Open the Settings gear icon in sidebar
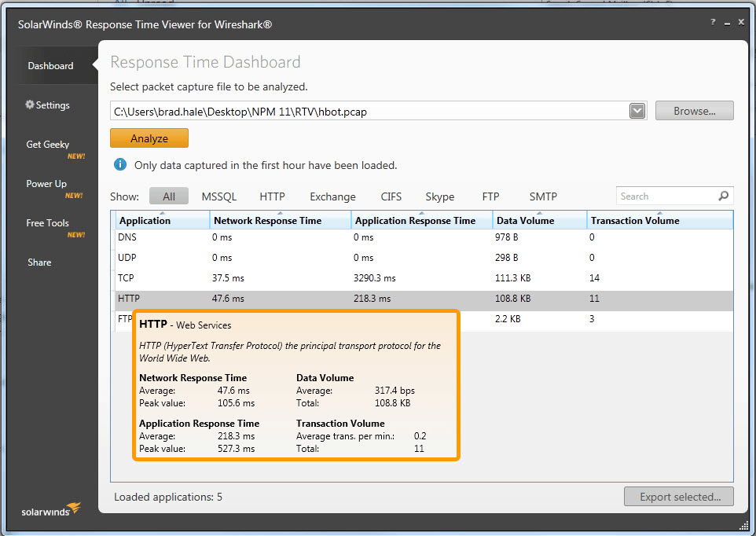 [x=30, y=105]
